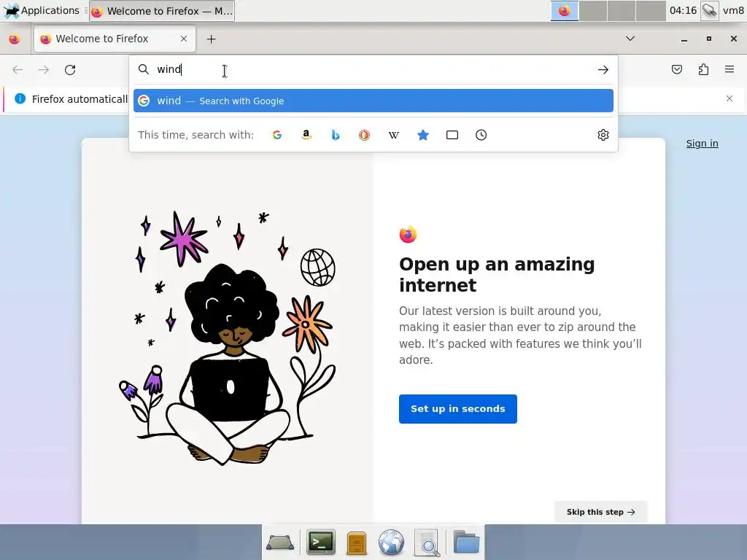Screen dimensions: 747x560
Task: Launch the terminal emulator from the dock
Action: [321, 542]
